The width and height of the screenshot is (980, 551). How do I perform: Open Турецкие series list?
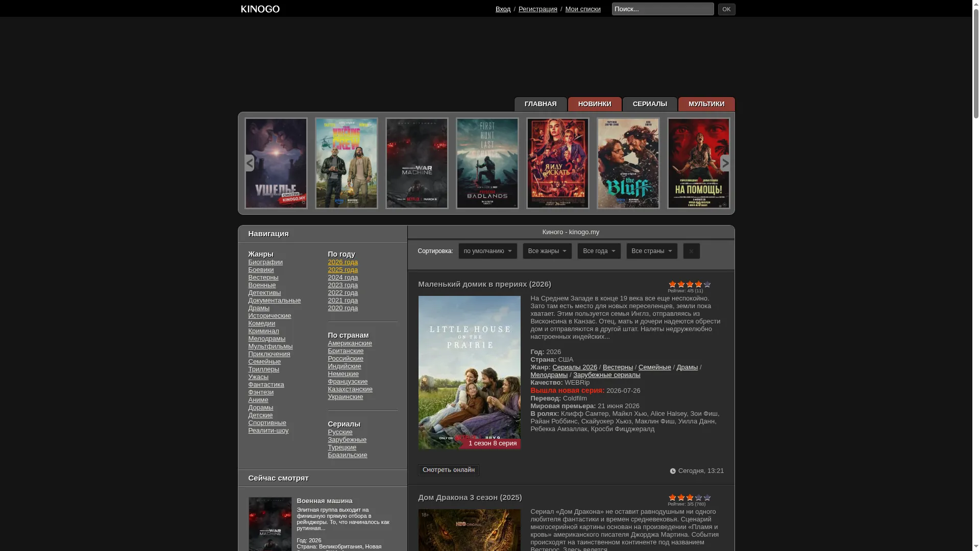point(342,447)
